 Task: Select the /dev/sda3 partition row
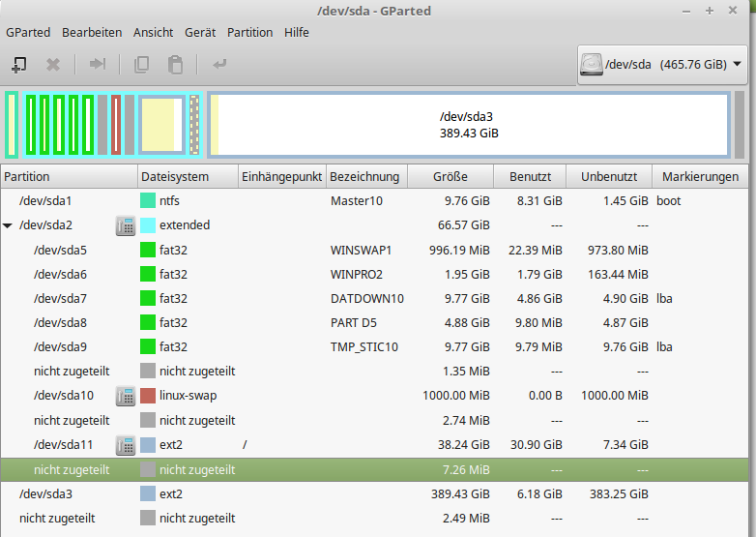pyautogui.click(x=374, y=494)
